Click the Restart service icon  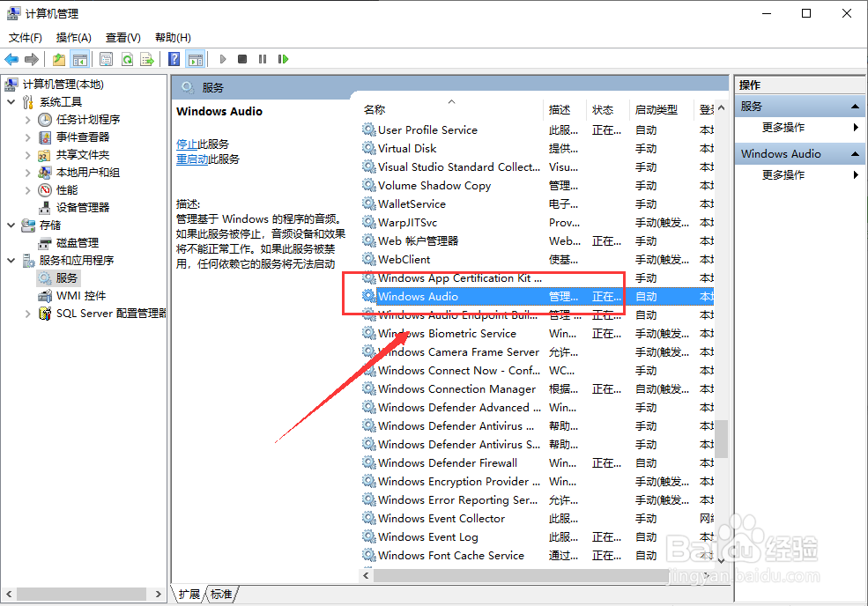point(283,59)
